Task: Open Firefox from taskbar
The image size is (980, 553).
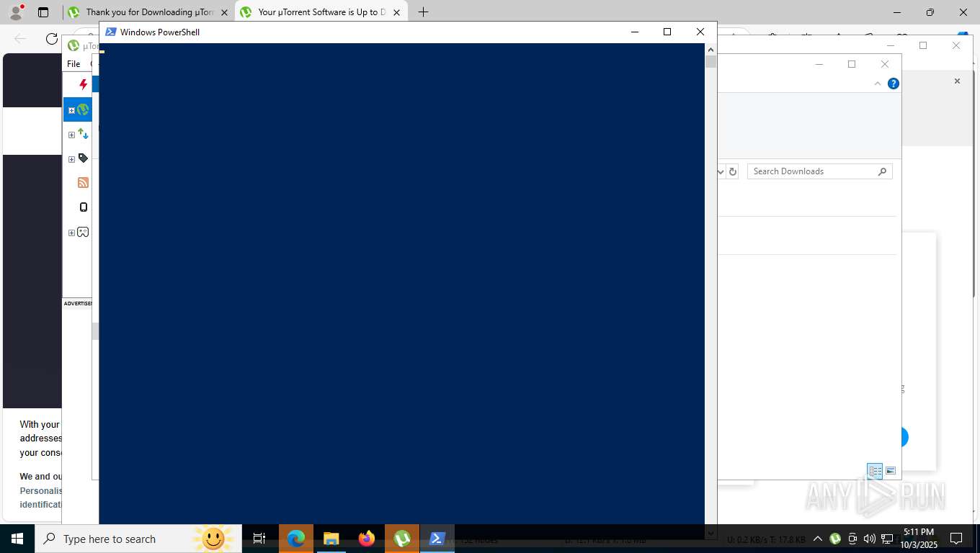Action: [x=366, y=539]
